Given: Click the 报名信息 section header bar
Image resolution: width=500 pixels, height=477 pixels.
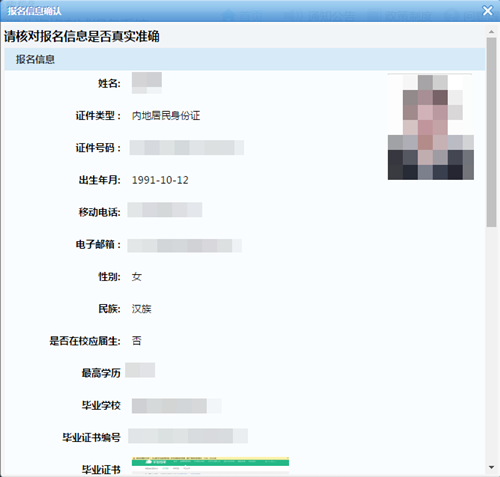Looking at the screenshot, I should click(245, 59).
